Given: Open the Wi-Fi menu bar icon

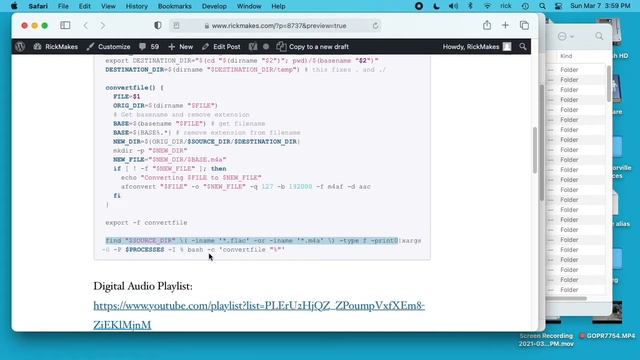Looking at the screenshot, I should 487,6.
